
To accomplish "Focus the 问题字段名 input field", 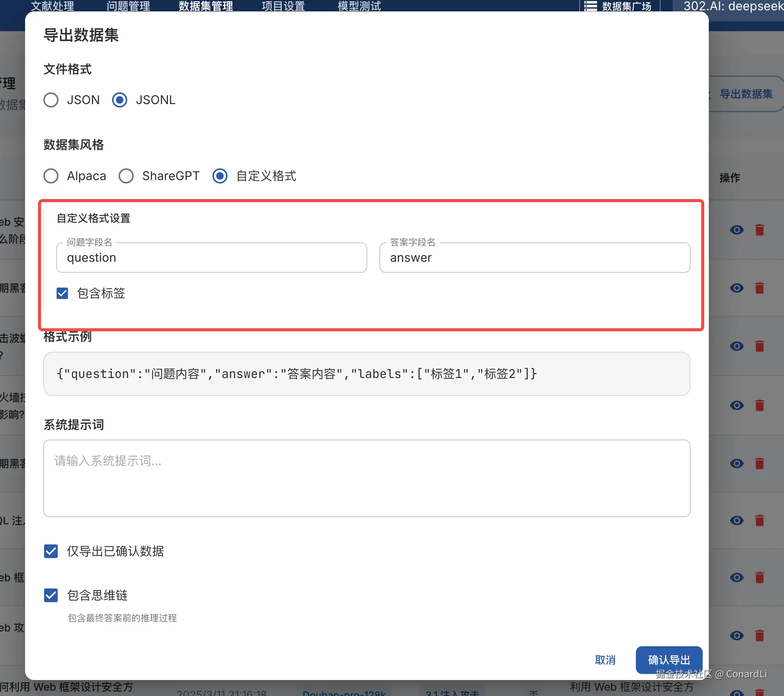I will (x=211, y=258).
